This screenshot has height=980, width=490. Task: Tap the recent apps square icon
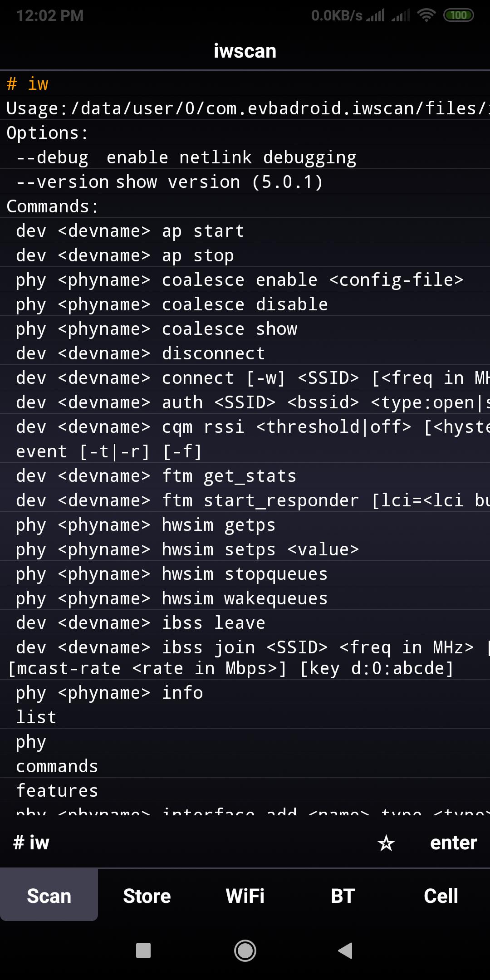click(x=143, y=951)
